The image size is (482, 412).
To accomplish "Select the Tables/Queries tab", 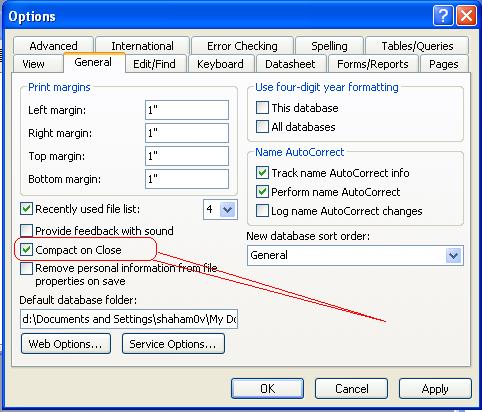I will tap(417, 46).
